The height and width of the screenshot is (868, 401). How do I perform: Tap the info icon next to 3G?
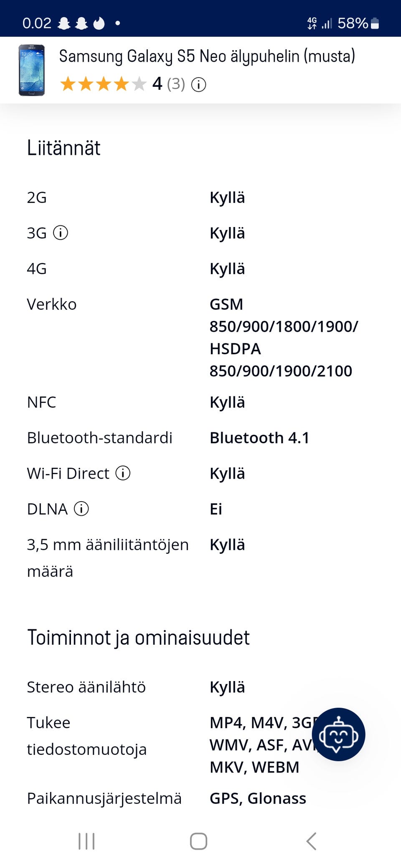point(61,232)
